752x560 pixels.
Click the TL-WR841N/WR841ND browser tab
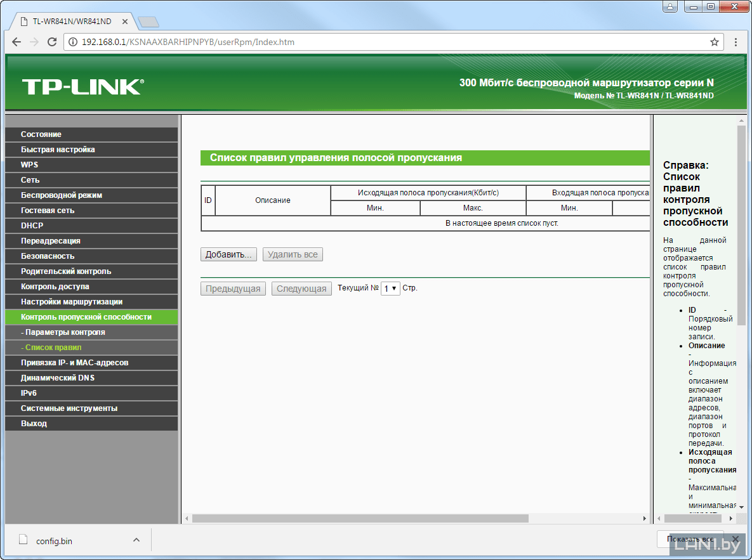point(72,22)
